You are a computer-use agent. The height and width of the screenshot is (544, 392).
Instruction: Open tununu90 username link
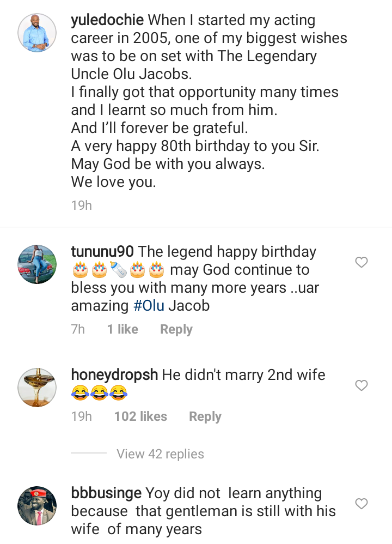[x=102, y=252]
